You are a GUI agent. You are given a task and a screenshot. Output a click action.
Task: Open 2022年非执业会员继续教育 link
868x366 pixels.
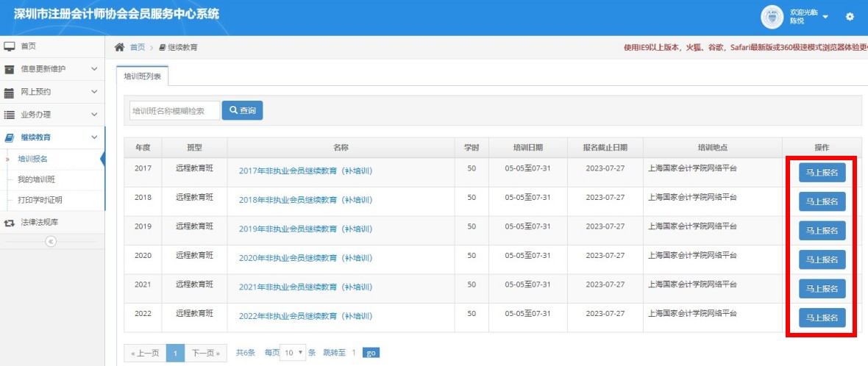[x=305, y=316]
